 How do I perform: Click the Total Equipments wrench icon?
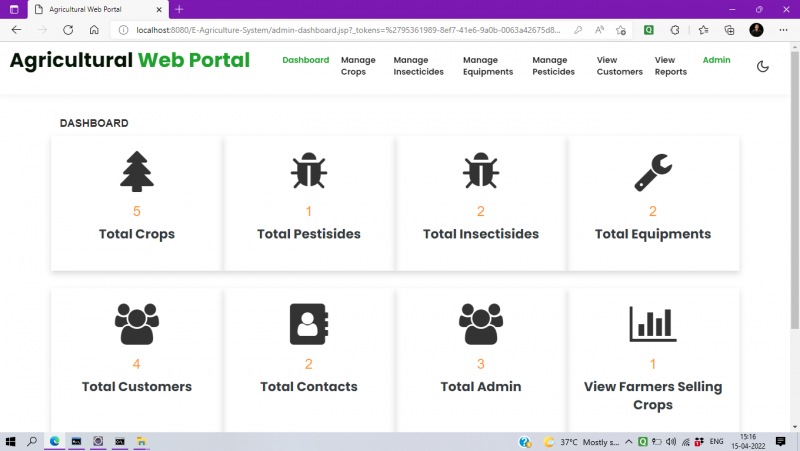point(653,172)
